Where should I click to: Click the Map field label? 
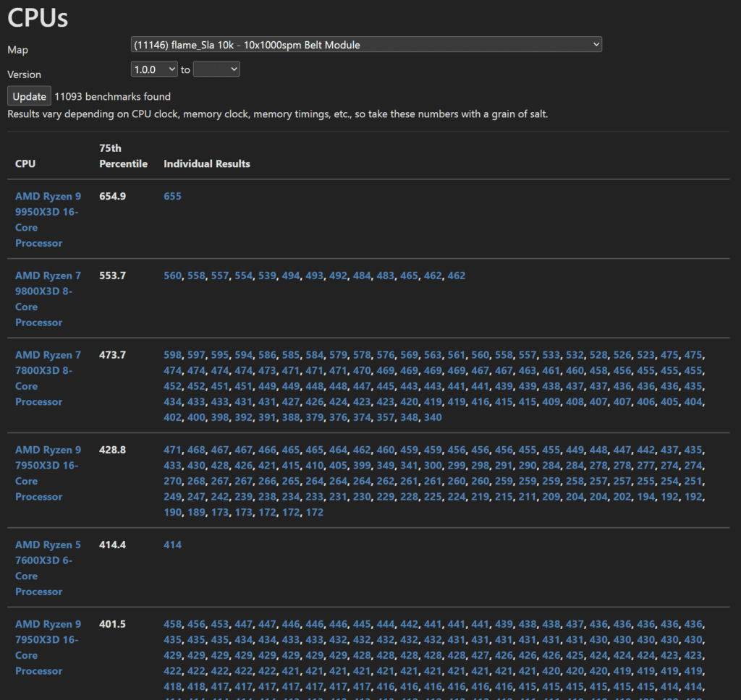point(17,50)
